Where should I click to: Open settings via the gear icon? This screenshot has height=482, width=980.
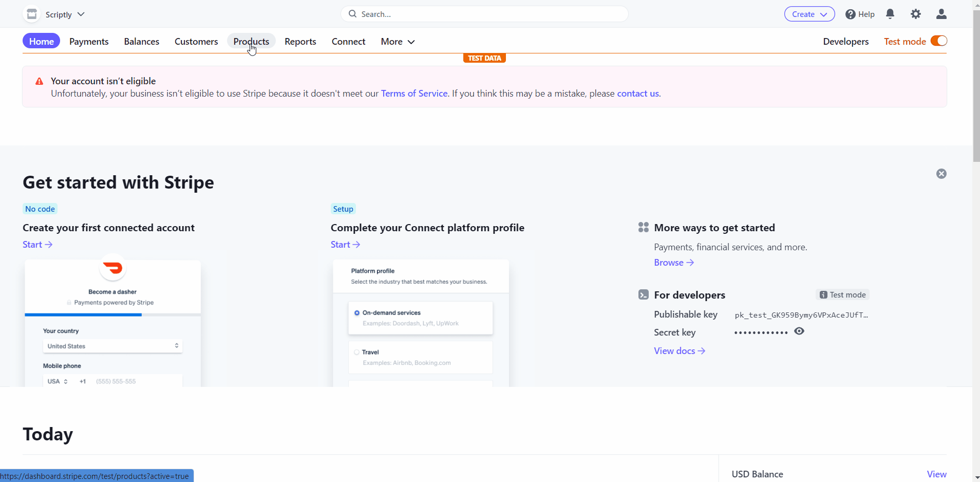click(x=916, y=14)
